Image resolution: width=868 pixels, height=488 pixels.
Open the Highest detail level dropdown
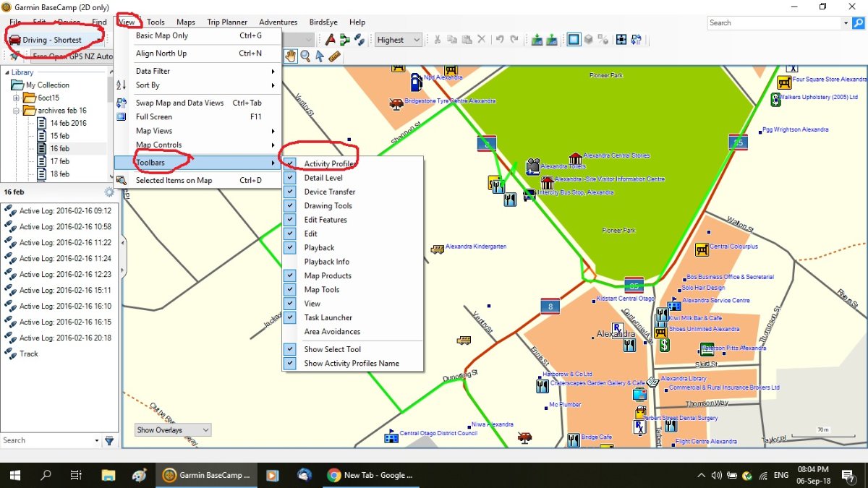click(398, 40)
